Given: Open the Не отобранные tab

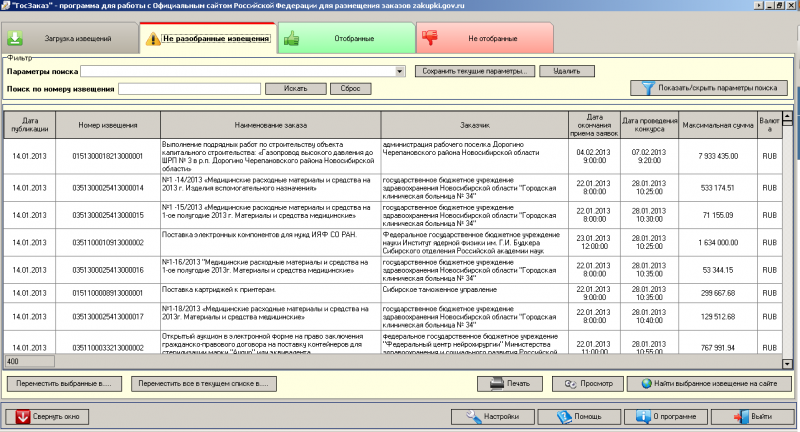Looking at the screenshot, I should click(485, 38).
